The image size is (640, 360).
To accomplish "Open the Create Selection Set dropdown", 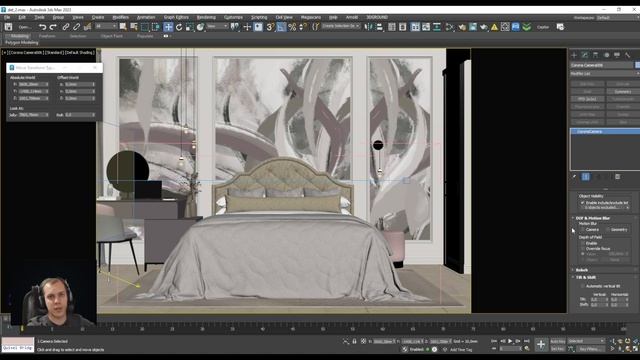I will (x=340, y=26).
